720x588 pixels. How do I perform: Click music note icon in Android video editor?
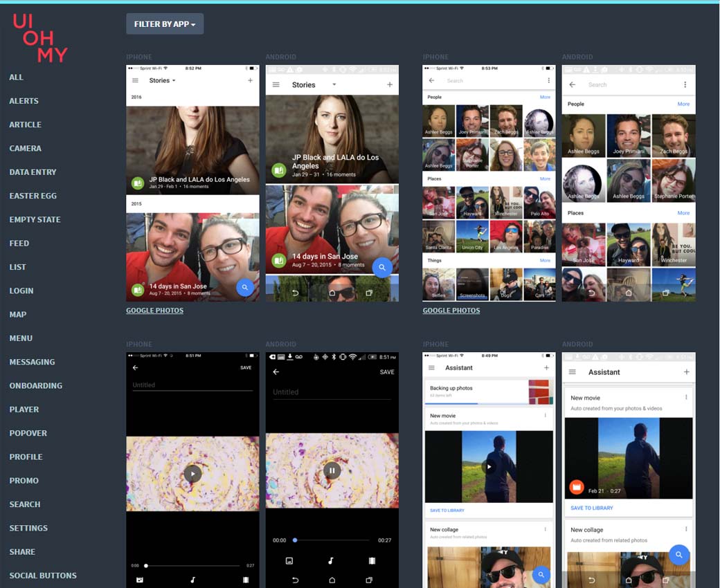[x=331, y=561]
